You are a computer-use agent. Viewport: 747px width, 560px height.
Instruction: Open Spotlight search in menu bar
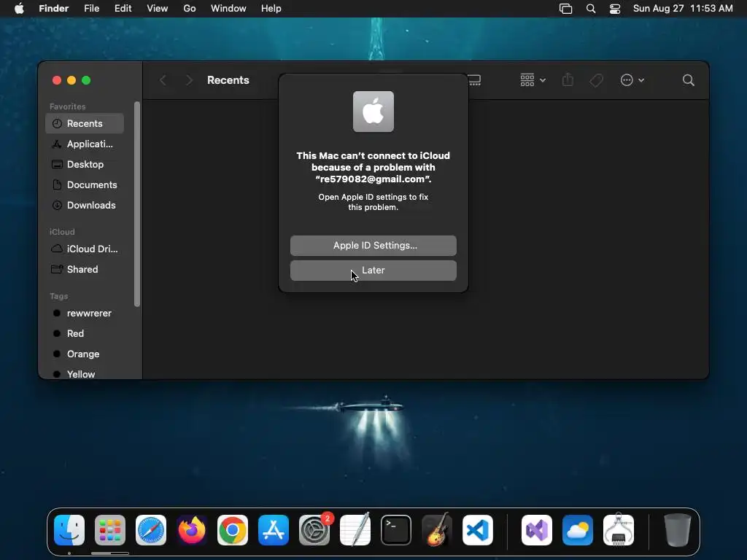pos(591,9)
